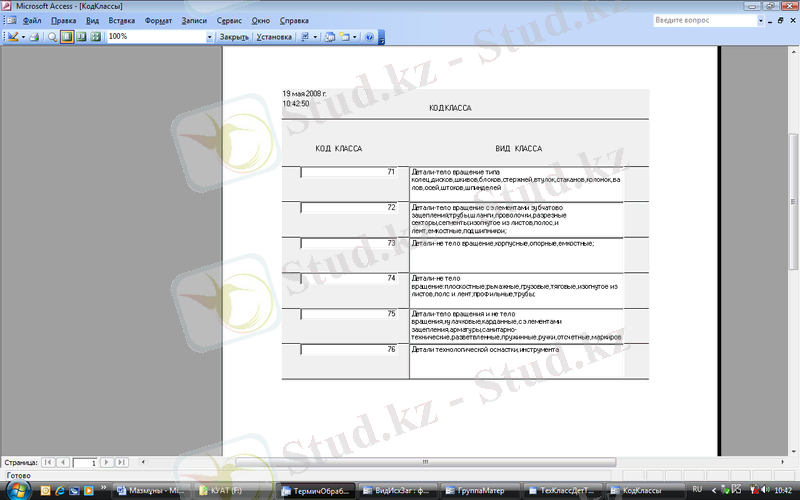800x500 pixels.
Task: Expand the help question dropdown arrow
Action: tap(760, 20)
